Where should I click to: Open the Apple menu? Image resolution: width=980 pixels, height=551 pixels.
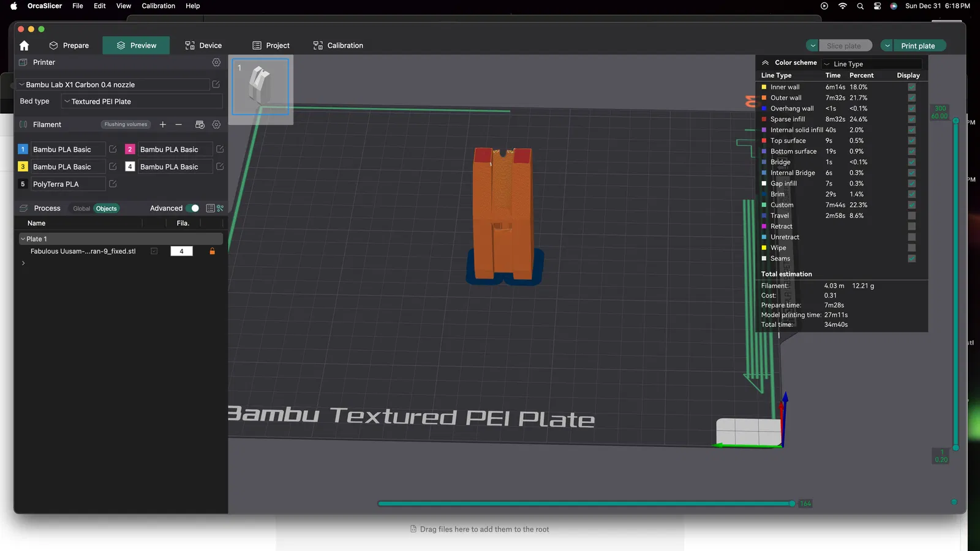[x=13, y=6]
